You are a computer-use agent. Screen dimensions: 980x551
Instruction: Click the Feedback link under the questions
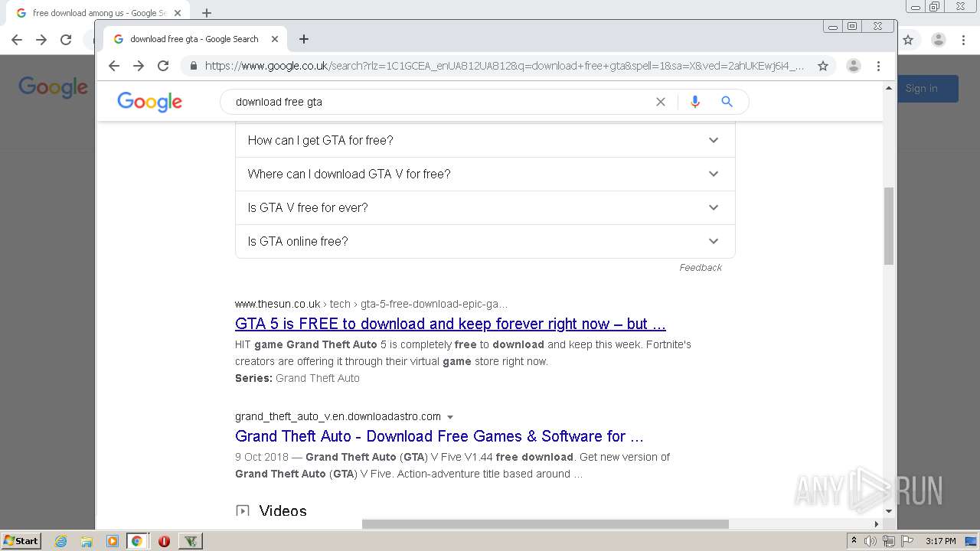click(x=701, y=267)
